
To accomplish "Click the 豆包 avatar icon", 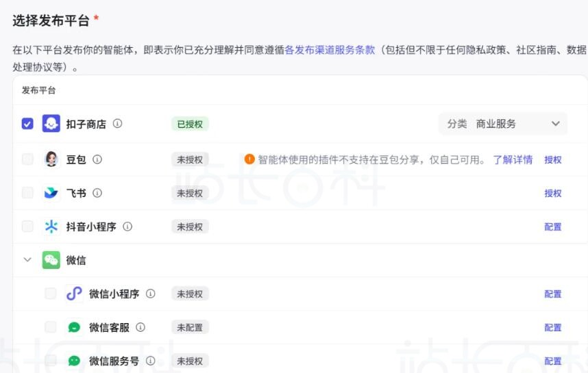I will tap(51, 159).
